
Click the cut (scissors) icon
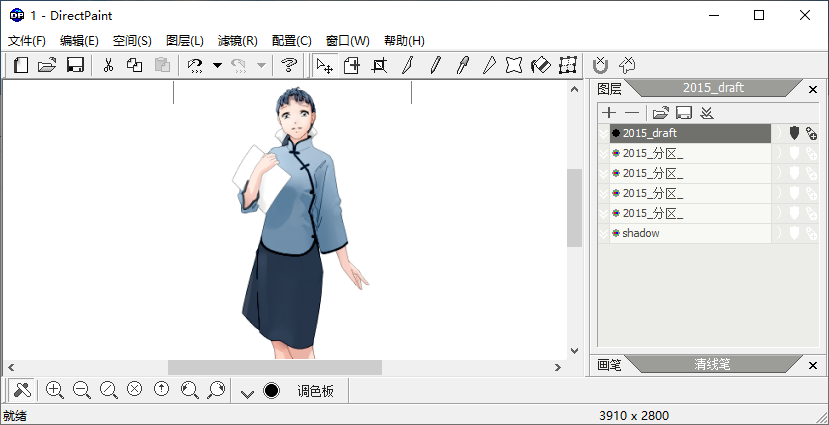click(x=108, y=66)
